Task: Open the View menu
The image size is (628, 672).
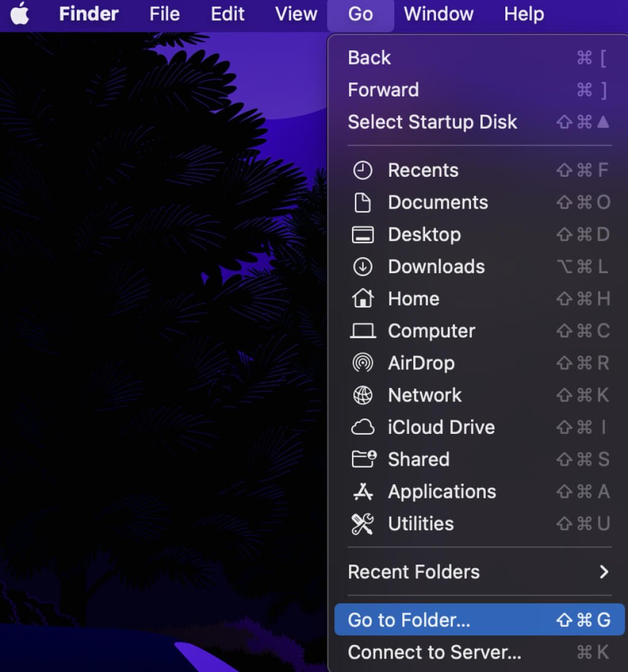Action: pos(296,14)
